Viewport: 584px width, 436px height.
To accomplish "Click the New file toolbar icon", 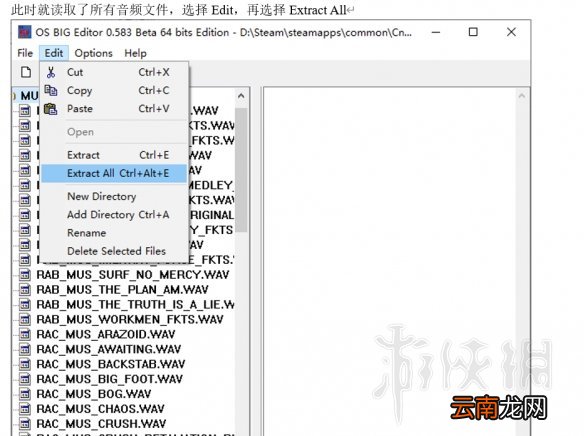I will 26,72.
